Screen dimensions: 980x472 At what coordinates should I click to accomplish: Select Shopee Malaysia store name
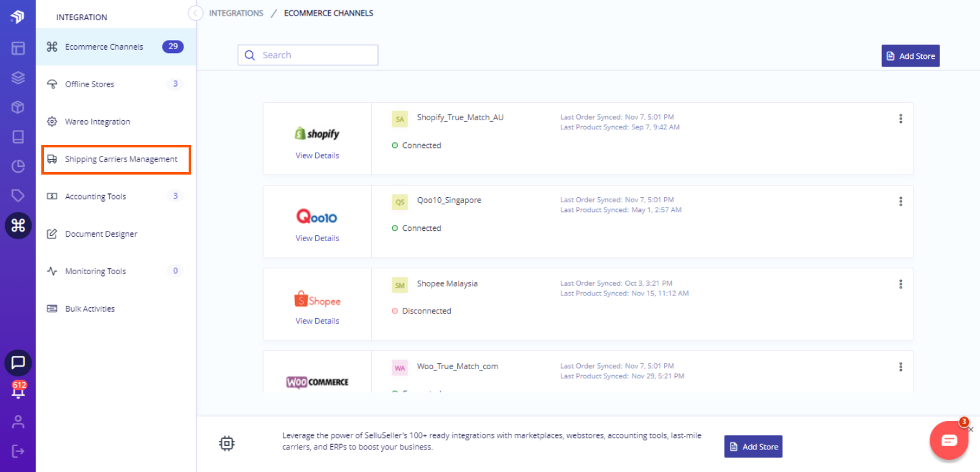(x=447, y=283)
